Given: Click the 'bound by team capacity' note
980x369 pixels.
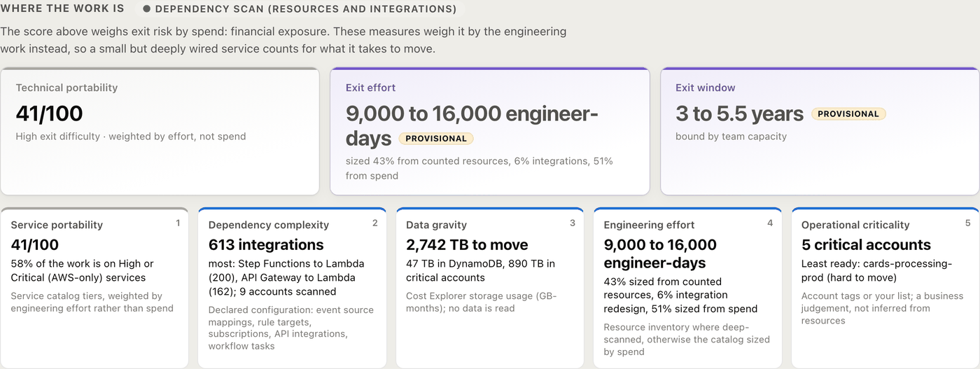Looking at the screenshot, I should [x=731, y=137].
